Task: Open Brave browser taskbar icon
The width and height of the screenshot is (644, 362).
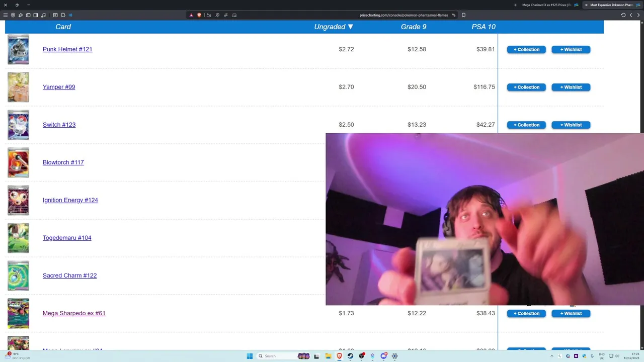Action: click(x=340, y=356)
